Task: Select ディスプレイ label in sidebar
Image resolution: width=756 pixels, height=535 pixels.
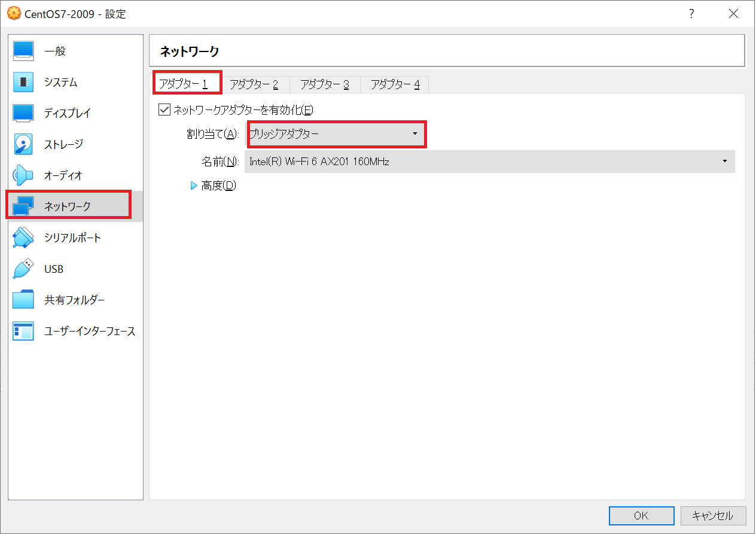Action: click(68, 114)
